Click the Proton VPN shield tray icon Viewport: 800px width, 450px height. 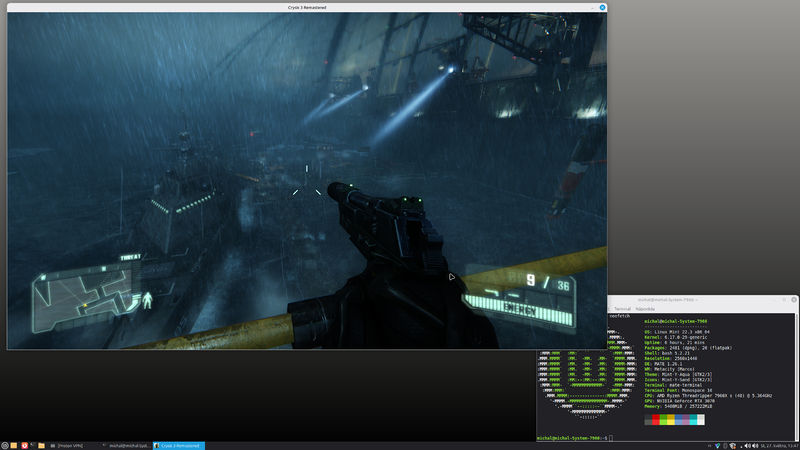pyautogui.click(x=717, y=446)
